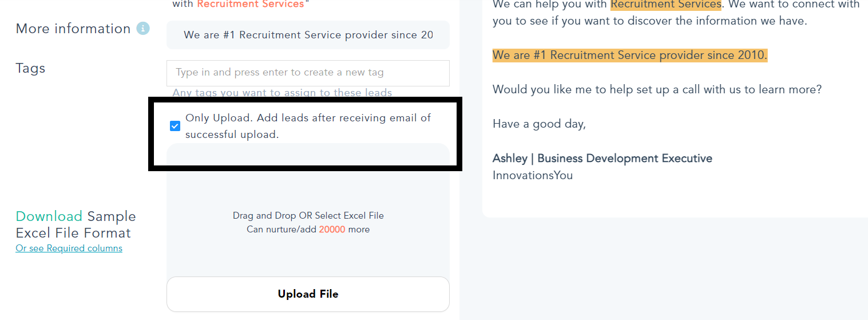The width and height of the screenshot is (868, 320).
Task: Click the Ashley Business Development Executive signature
Action: point(602,159)
